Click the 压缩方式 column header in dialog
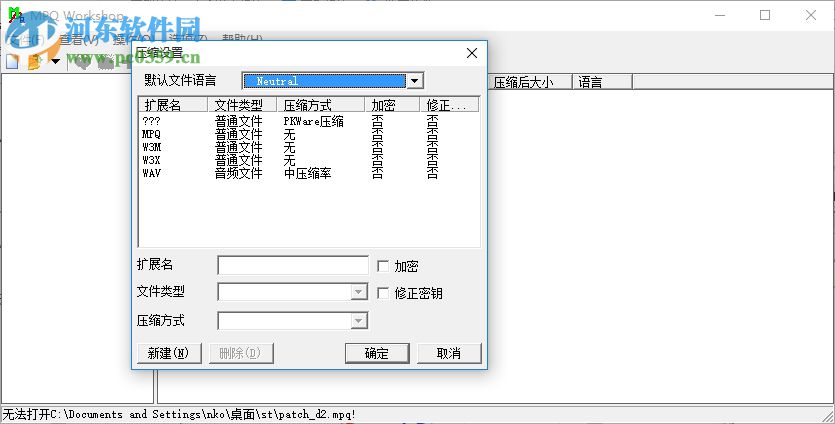 (x=321, y=104)
